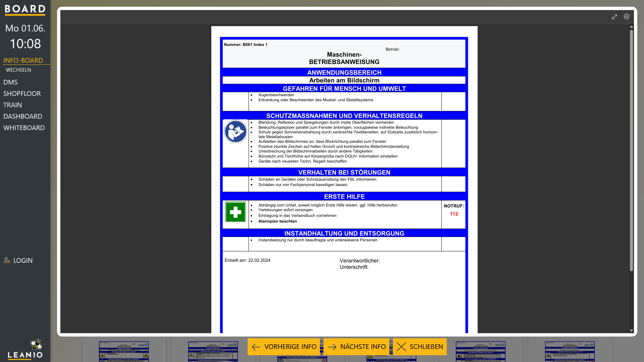Open the viewer settings gear icon
Image resolution: width=644 pixels, height=362 pixels.
click(627, 16)
